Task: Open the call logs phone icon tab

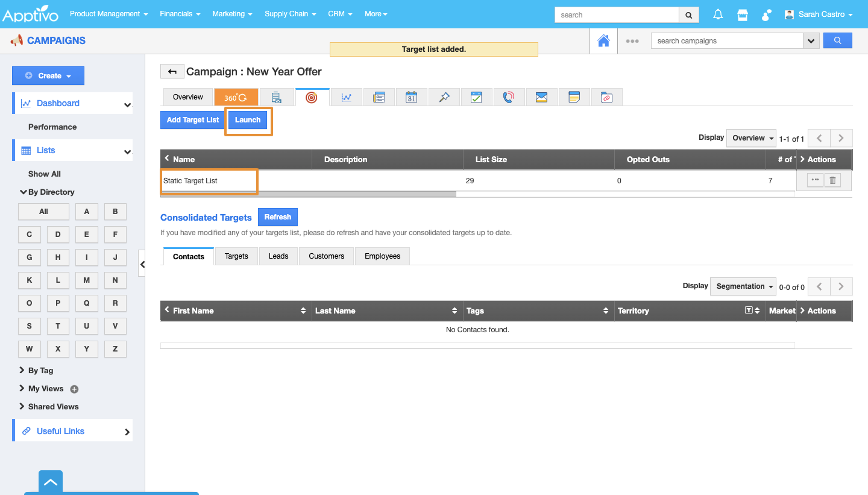Action: [509, 97]
